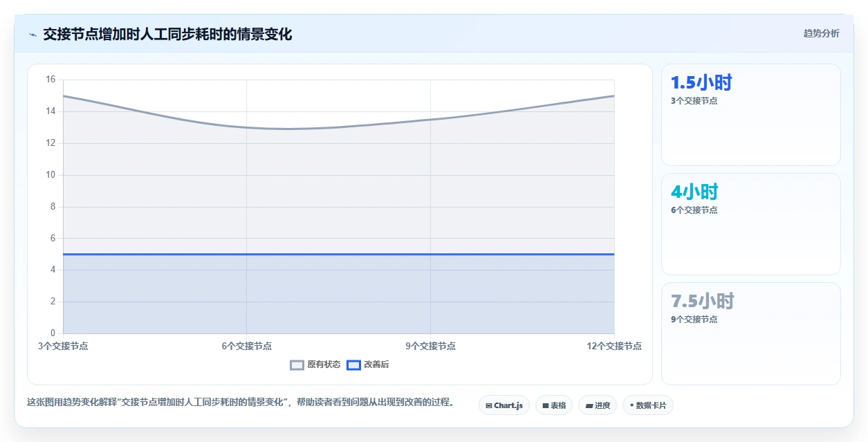Screen dimensions: 868x442
Task: Click the 趋势分析 label in header
Action: coord(821,33)
